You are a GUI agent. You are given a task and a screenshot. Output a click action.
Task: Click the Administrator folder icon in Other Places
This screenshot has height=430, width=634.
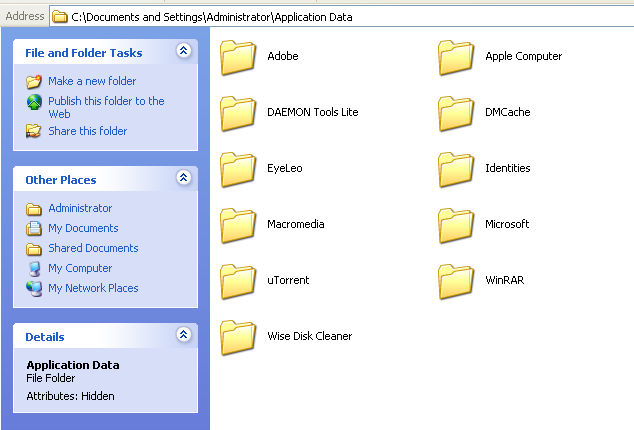(34, 209)
